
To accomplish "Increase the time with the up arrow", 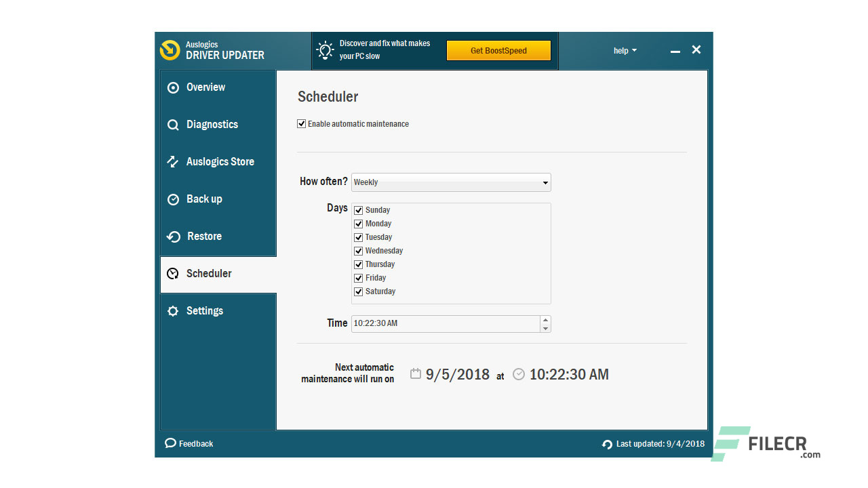I will pyautogui.click(x=545, y=319).
